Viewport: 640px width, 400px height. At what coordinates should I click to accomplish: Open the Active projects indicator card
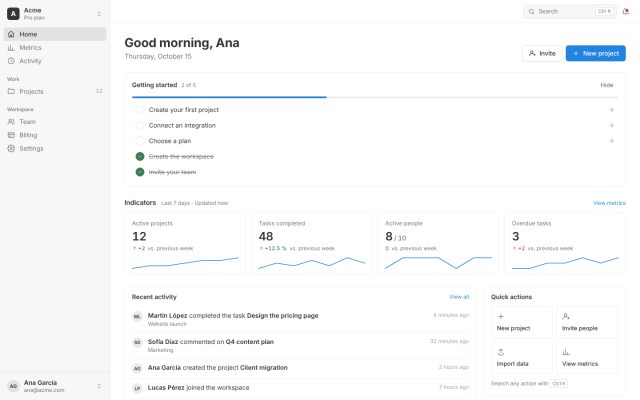185,243
